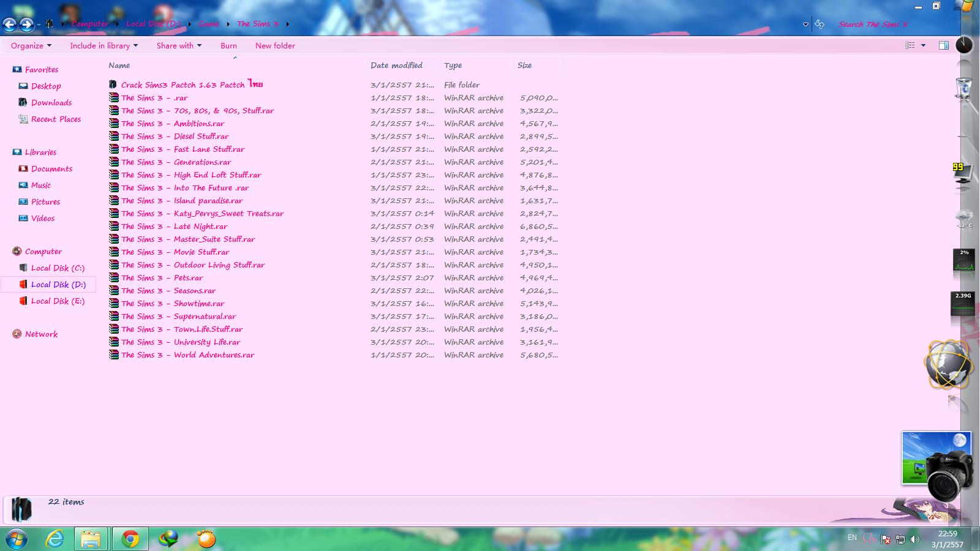Expand the arrow after The Sims 3 breadcrumb

tap(287, 24)
